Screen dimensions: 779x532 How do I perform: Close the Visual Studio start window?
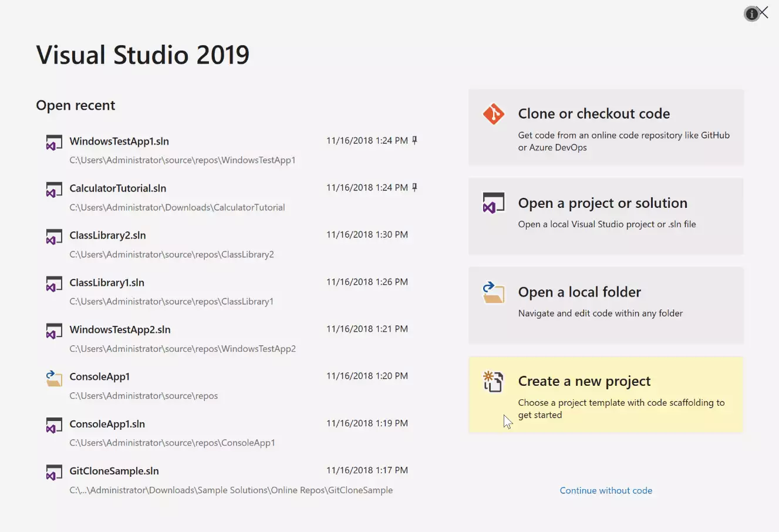(763, 12)
